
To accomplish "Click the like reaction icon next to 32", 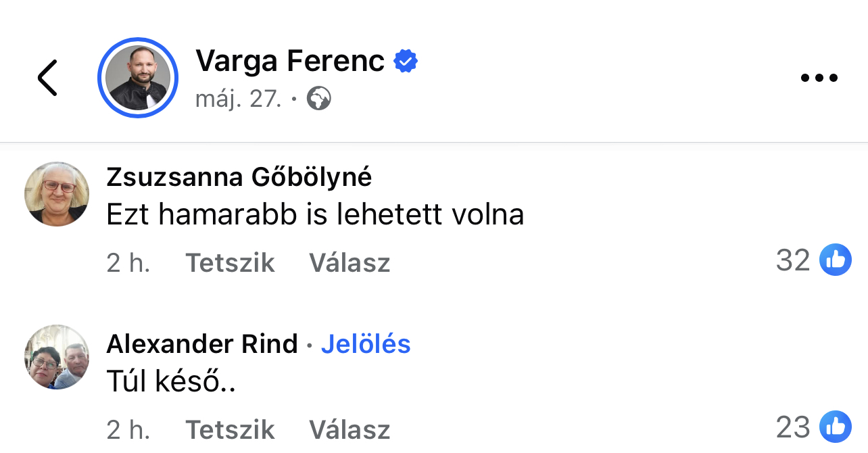I will click(836, 260).
